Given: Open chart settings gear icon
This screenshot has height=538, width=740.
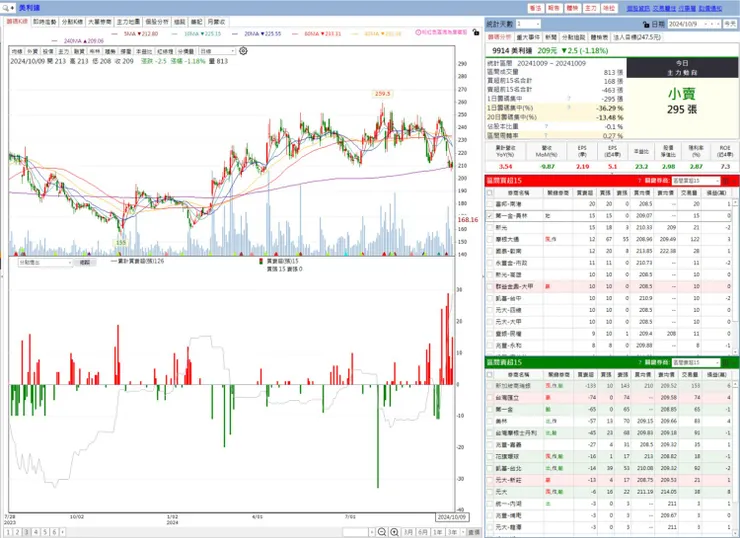Looking at the screenshot, I should pyautogui.click(x=243, y=51).
